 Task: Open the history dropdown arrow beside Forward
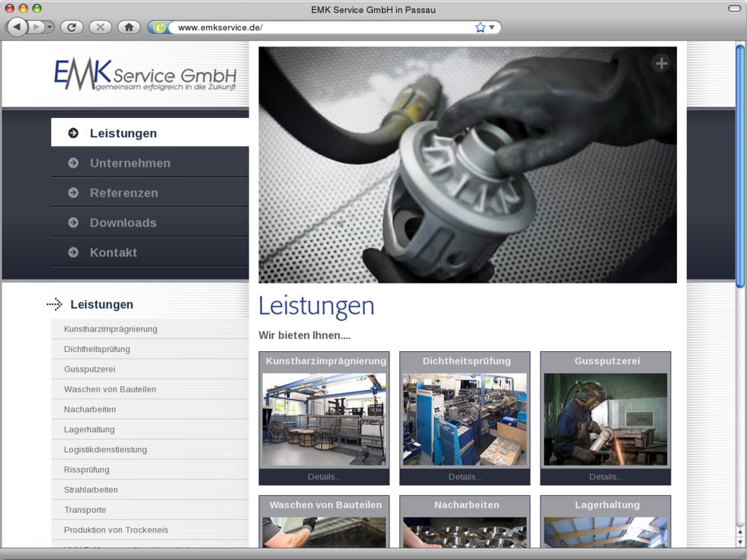(50, 27)
